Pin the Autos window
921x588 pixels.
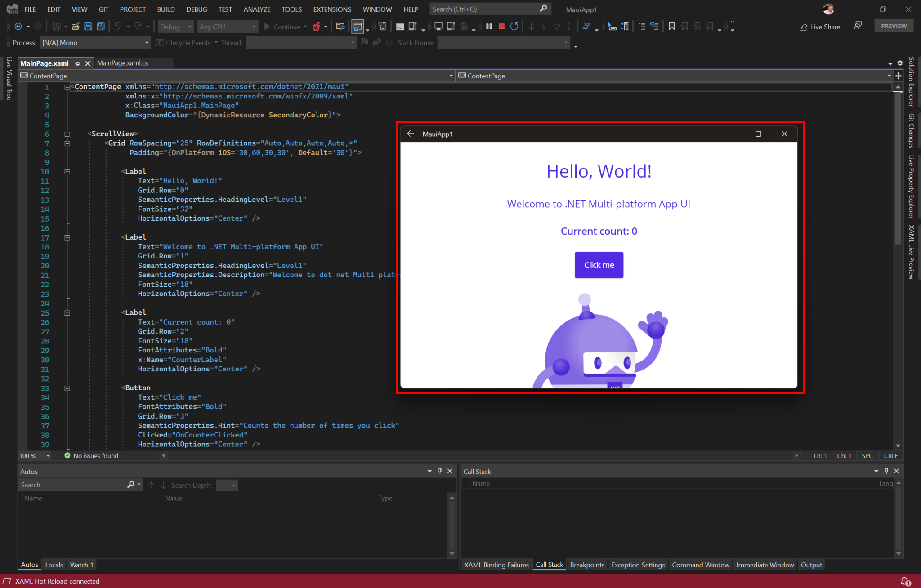439,471
